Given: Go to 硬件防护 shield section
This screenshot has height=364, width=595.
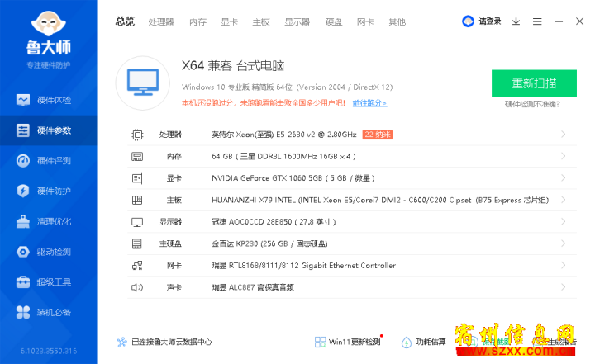Looking at the screenshot, I should click(x=49, y=191).
